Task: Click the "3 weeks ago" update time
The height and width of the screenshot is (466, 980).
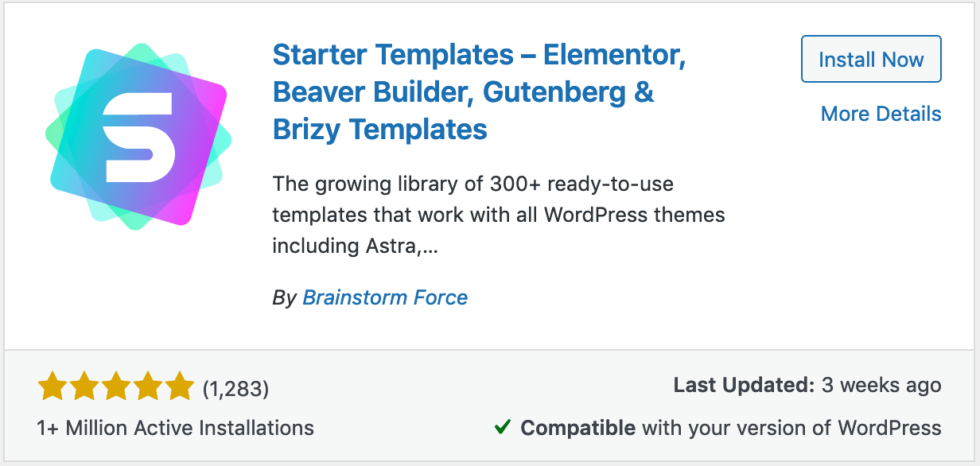Action: 881,386
